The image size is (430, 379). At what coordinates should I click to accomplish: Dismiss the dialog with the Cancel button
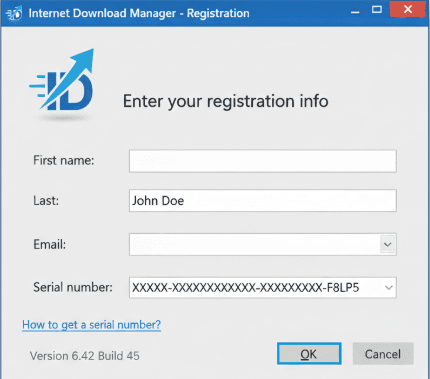point(383,354)
